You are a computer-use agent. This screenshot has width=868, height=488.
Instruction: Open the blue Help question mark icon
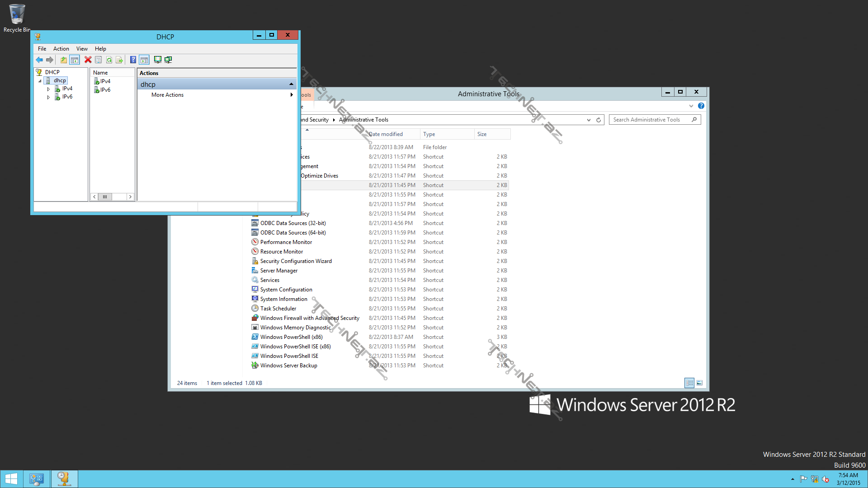(133, 60)
